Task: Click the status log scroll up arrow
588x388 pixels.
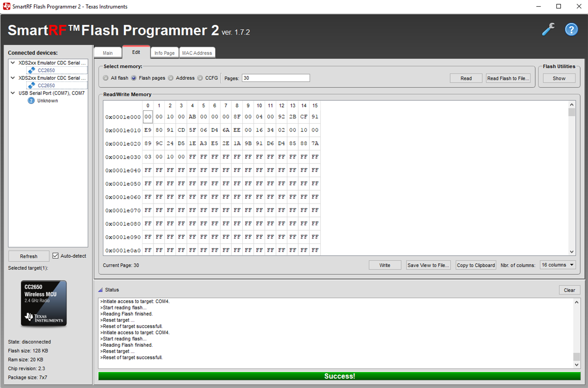Action: [577, 302]
